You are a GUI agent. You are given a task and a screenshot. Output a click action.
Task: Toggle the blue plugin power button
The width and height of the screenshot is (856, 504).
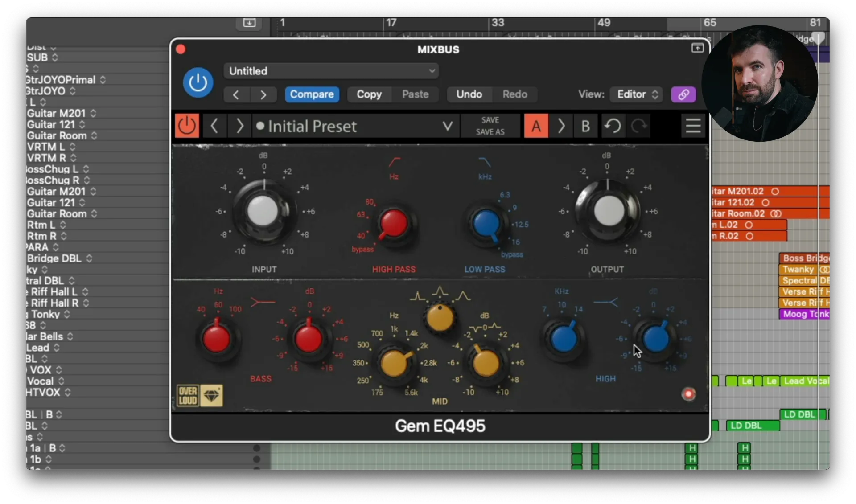point(198,82)
